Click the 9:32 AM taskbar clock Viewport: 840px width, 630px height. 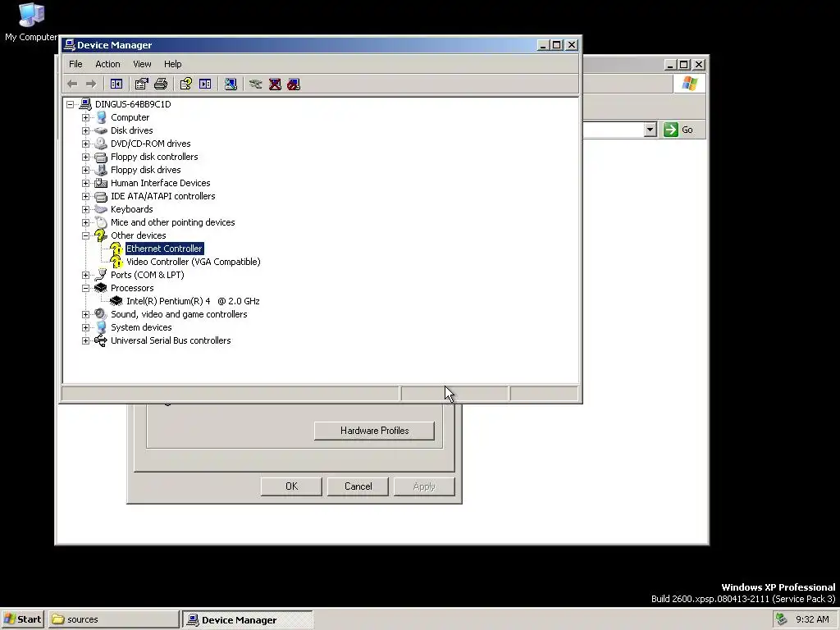(x=812, y=619)
